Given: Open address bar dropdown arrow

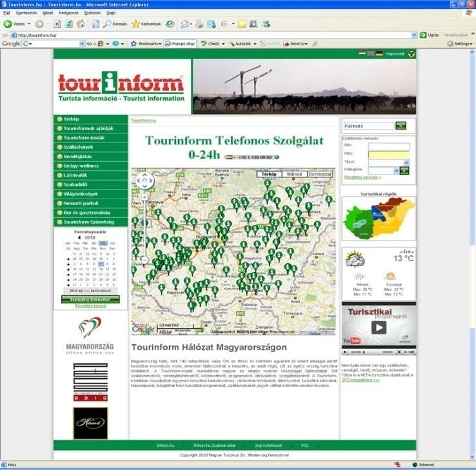Looking at the screenshot, I should pyautogui.click(x=414, y=35).
